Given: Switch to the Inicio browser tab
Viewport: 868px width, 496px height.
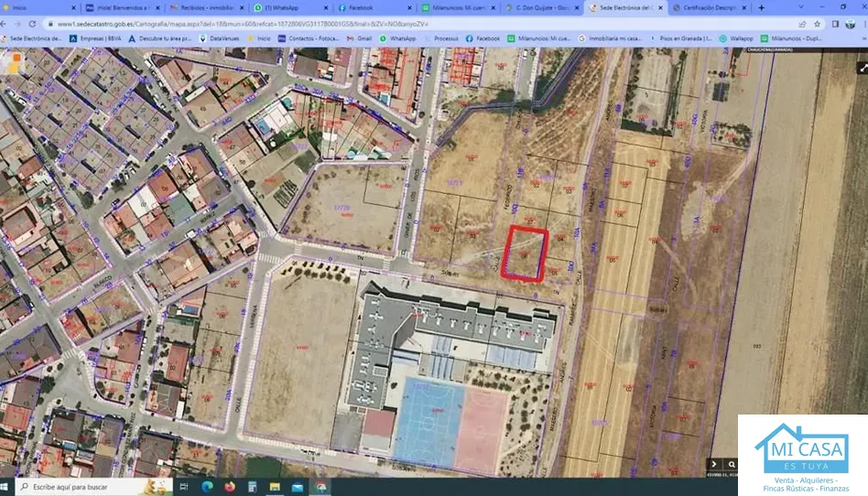Looking at the screenshot, I should (38, 7).
